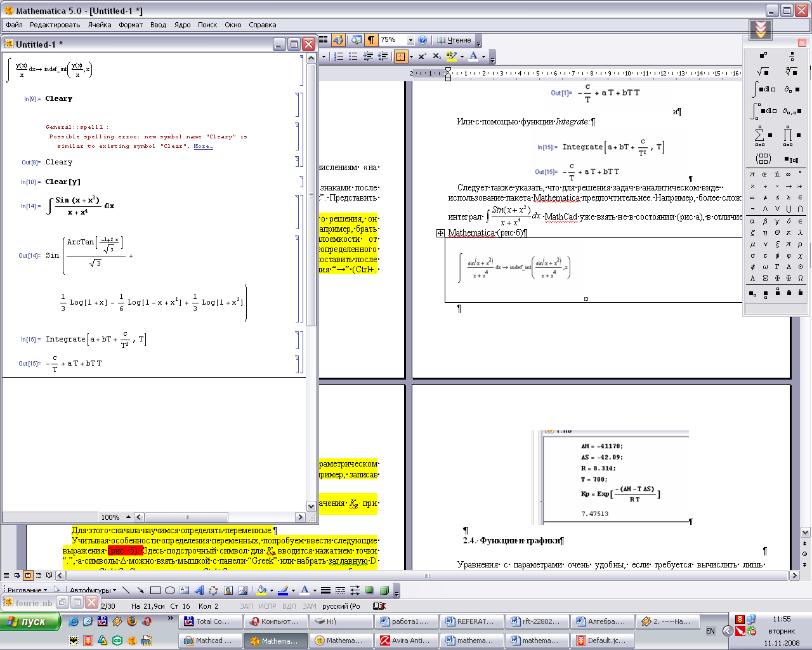812x650 pixels.
Task: Insert the indefinite integral template from the palette
Action: (x=764, y=89)
